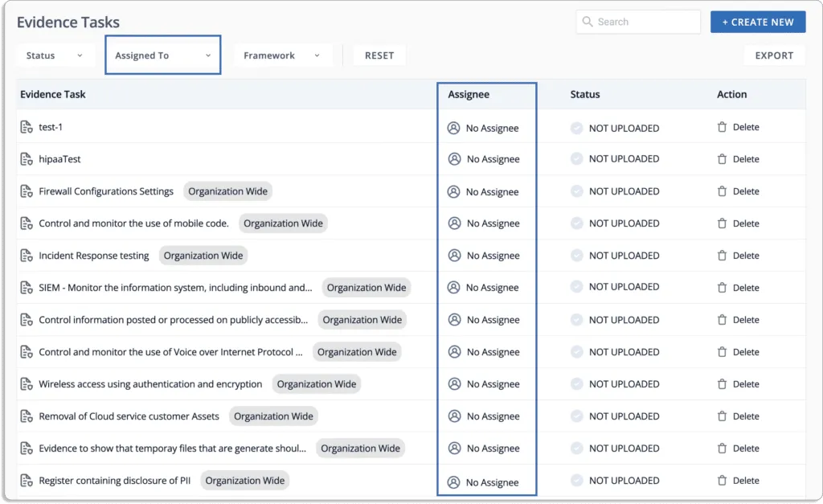Screen dimensions: 823x504
Task: Click the document icon for Firewall Configurations Settings
Action: click(27, 191)
